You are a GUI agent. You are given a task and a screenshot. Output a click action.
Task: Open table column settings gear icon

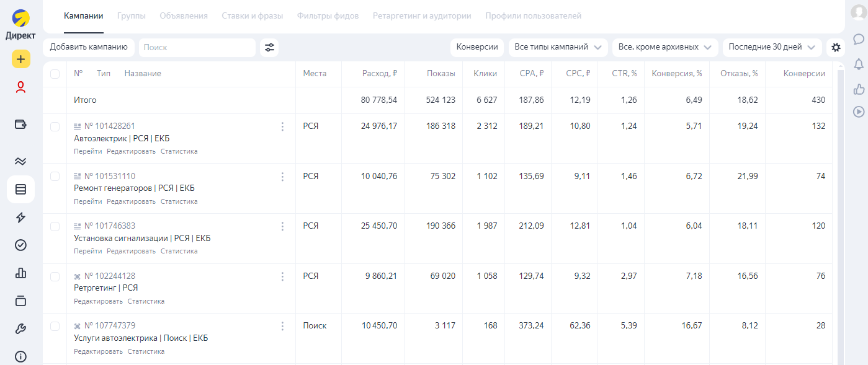pyautogui.click(x=836, y=48)
